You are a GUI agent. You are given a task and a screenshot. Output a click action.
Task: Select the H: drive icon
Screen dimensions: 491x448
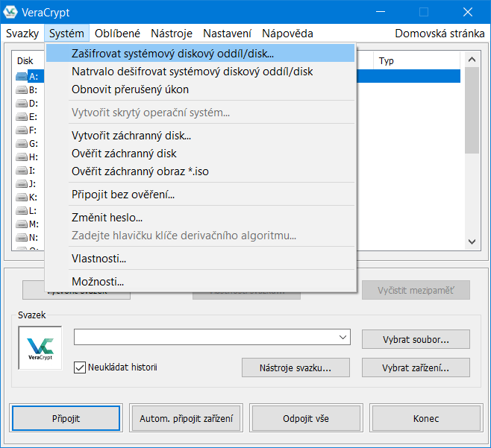pos(22,157)
